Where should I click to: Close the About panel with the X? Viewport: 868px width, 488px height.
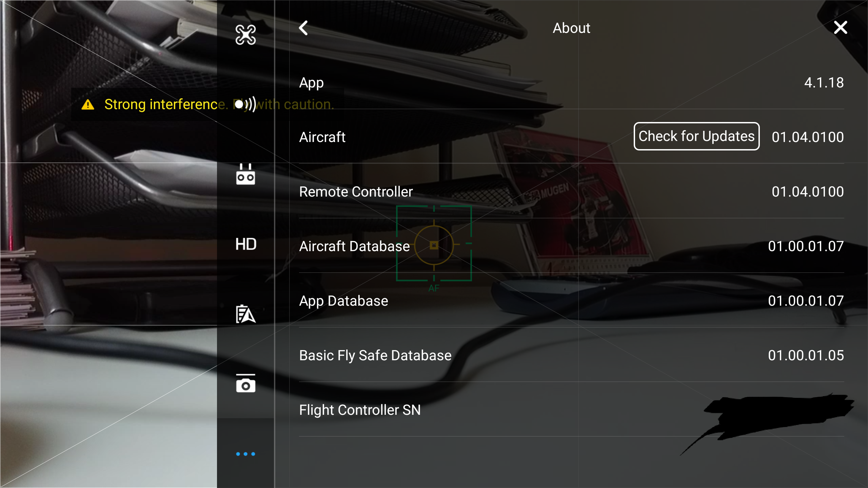841,28
